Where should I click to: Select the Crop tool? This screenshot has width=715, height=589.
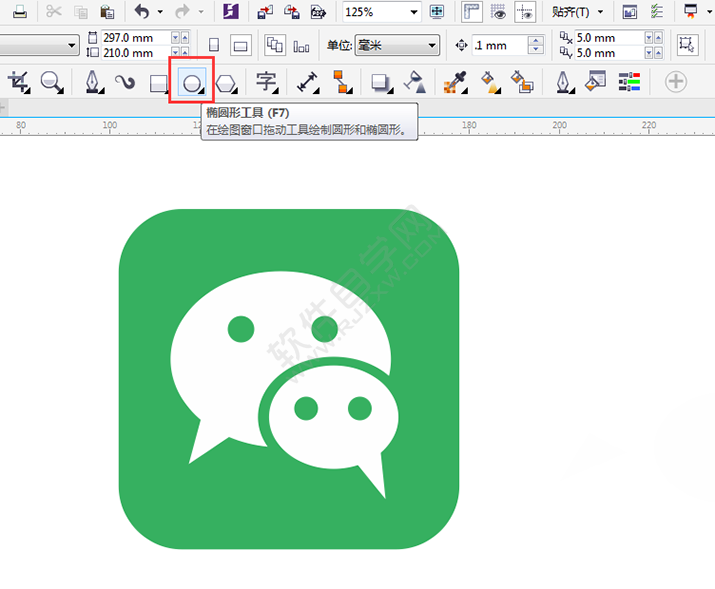tap(17, 82)
